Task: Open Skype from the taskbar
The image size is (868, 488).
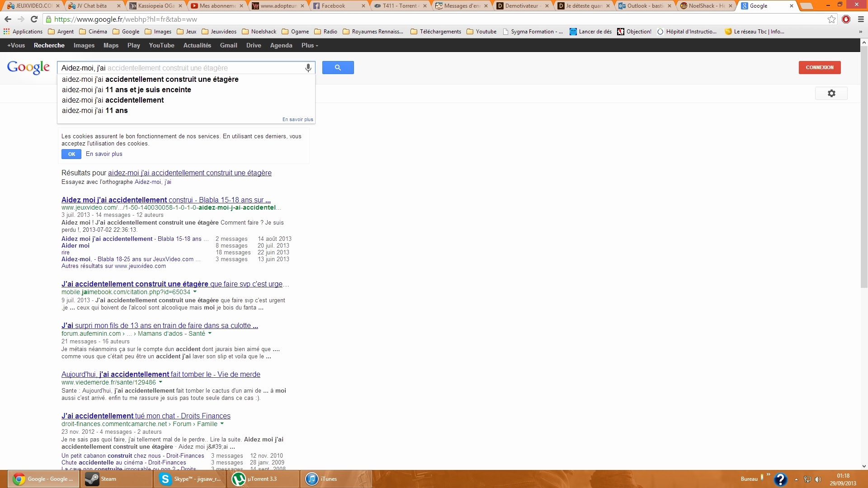Action: [x=190, y=479]
